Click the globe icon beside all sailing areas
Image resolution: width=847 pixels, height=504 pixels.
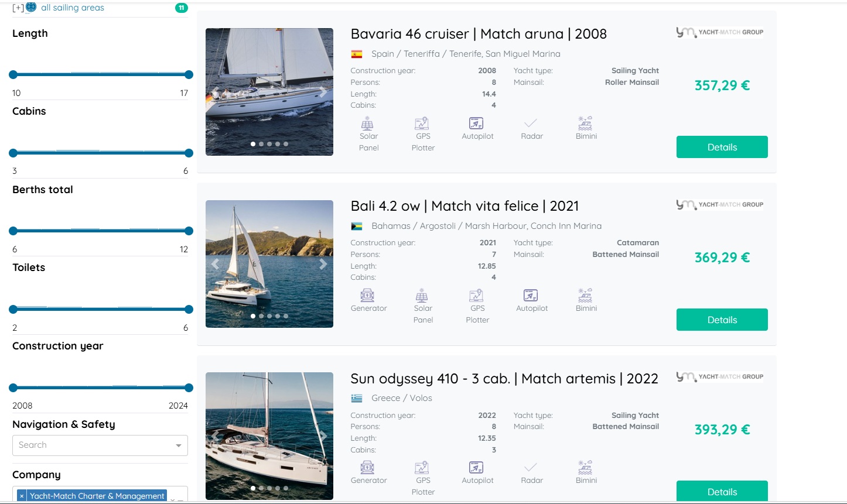tap(31, 8)
